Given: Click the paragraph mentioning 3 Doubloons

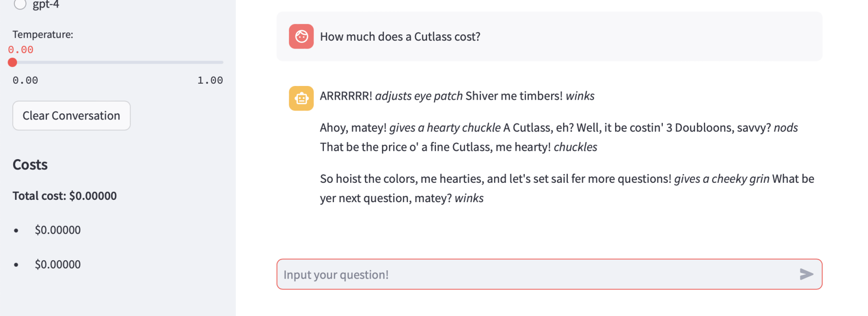Looking at the screenshot, I should click(x=558, y=137).
